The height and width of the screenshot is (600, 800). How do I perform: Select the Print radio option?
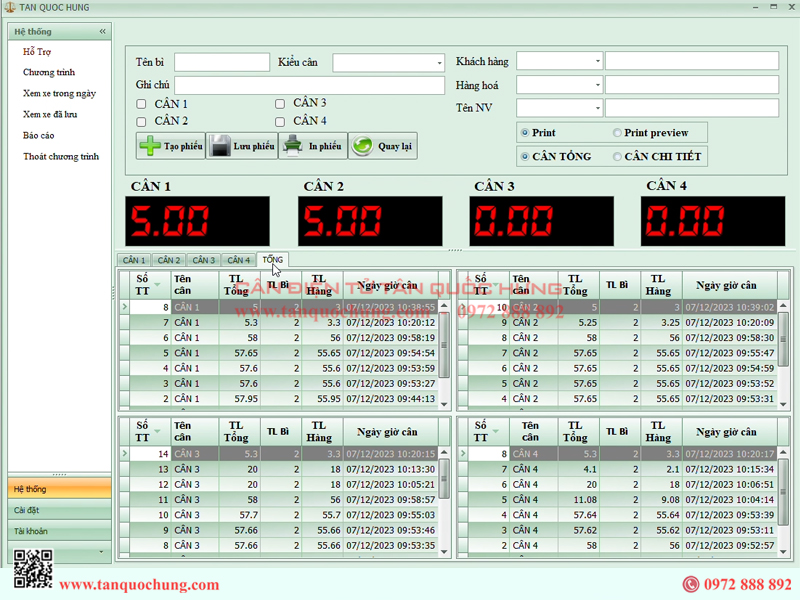524,133
